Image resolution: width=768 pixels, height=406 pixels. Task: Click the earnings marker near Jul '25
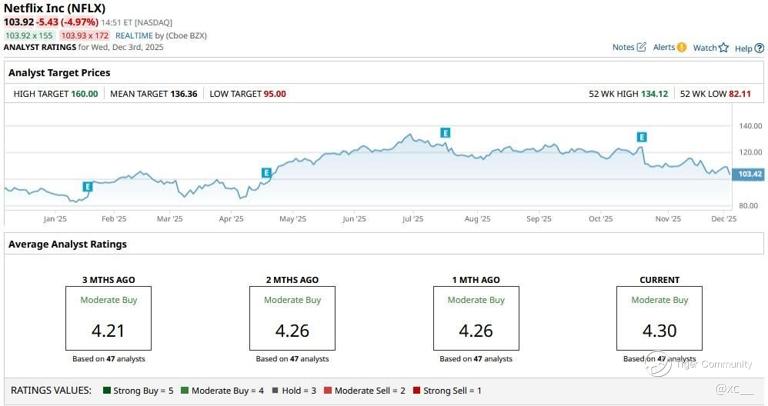(445, 133)
